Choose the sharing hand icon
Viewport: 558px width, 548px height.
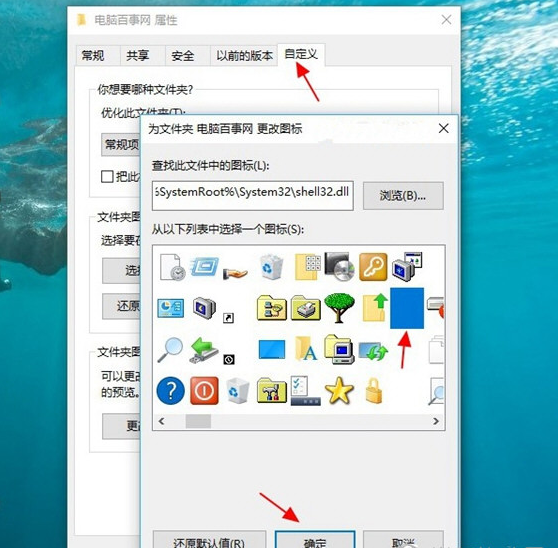point(235,273)
